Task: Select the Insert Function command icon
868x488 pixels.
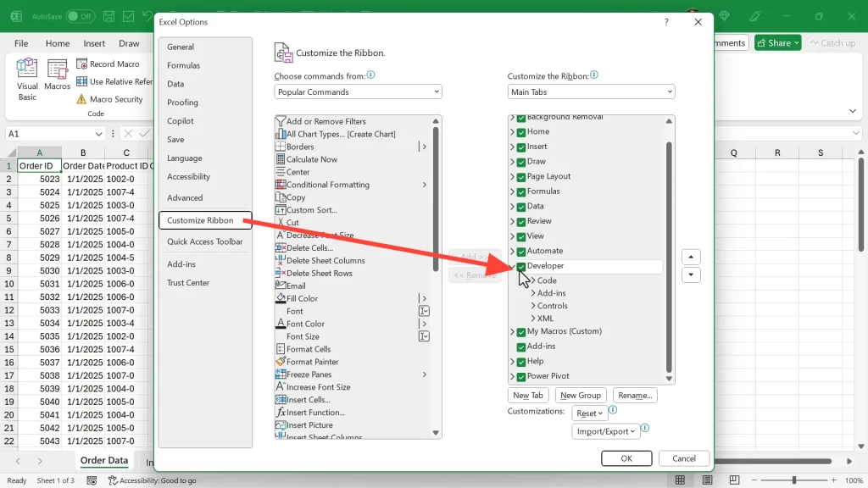Action: coord(281,413)
